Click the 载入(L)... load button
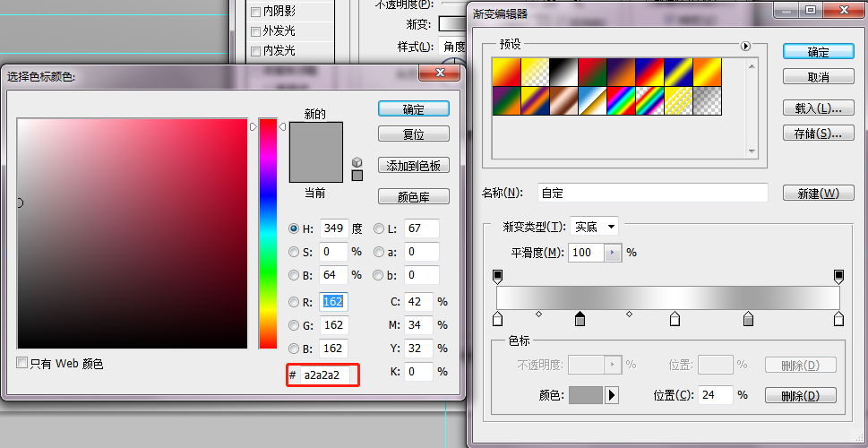Image resolution: width=868 pixels, height=448 pixels. (818, 108)
